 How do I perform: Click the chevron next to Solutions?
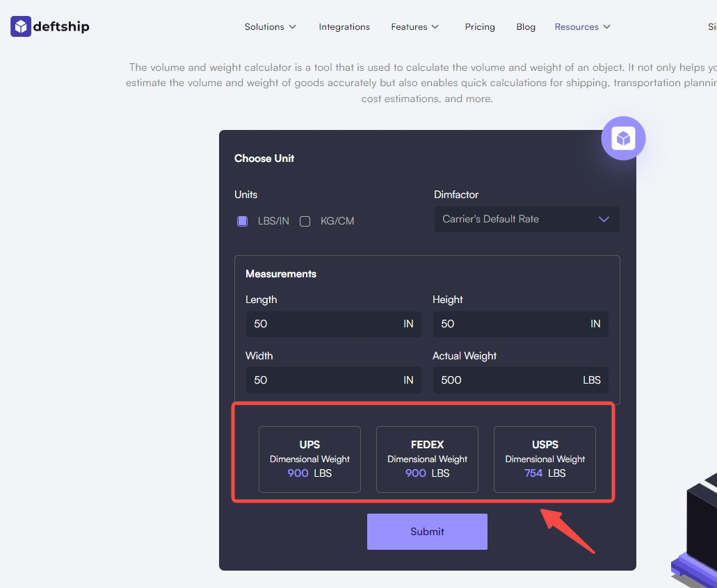pos(293,27)
